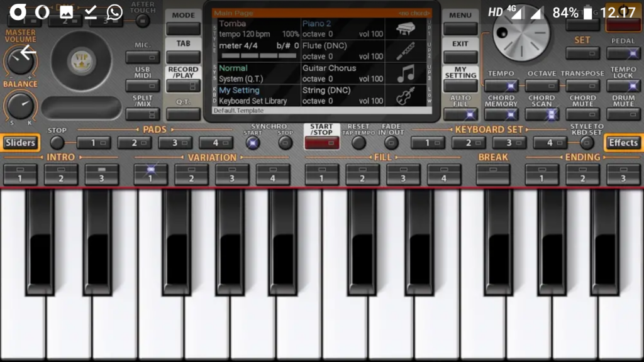Toggle the Synchro Start button
This screenshot has height=362, width=644.
pyautogui.click(x=253, y=143)
